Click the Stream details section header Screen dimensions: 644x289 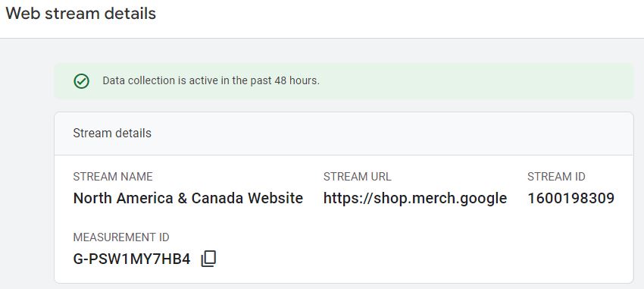pyautogui.click(x=112, y=134)
